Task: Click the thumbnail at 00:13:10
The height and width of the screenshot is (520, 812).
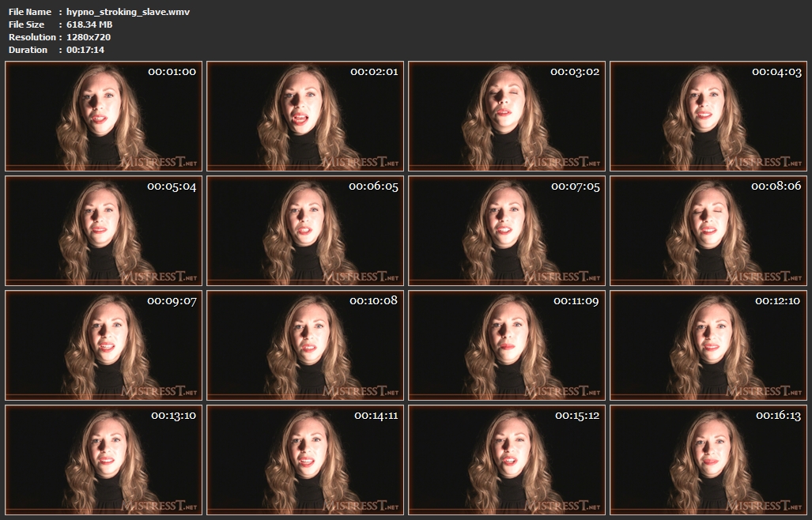Action: tap(103, 459)
